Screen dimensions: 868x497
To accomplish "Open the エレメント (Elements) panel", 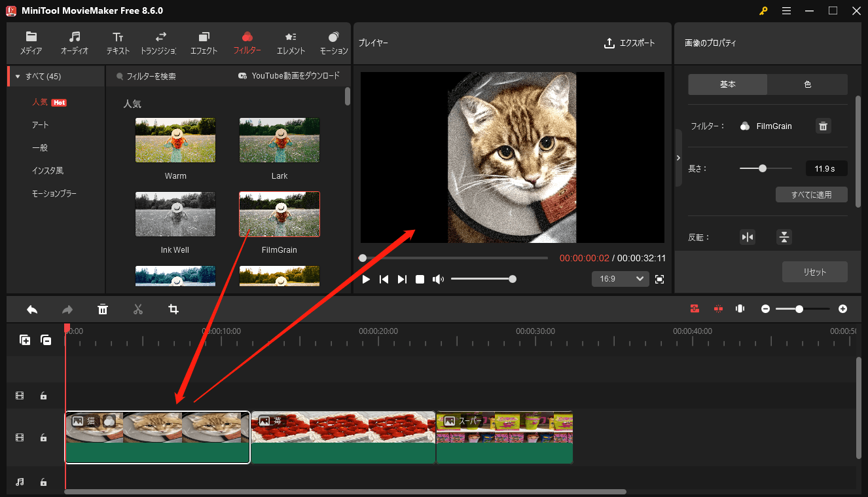I will [x=291, y=41].
